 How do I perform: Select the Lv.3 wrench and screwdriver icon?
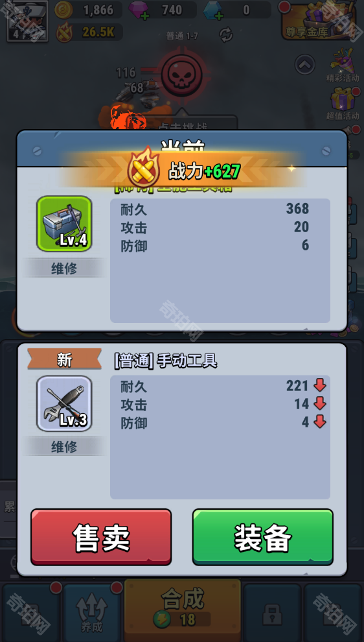click(64, 403)
